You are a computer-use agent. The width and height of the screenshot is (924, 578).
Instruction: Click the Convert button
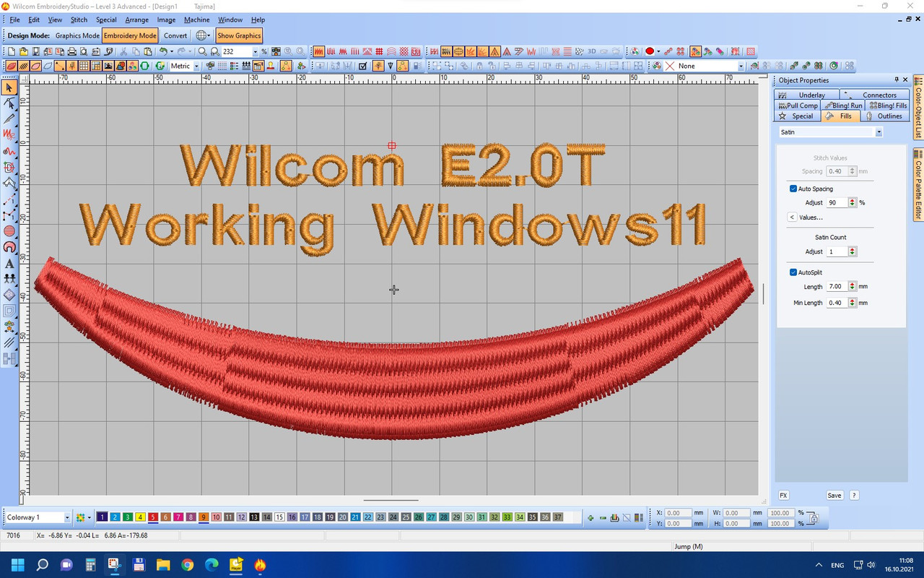(175, 35)
